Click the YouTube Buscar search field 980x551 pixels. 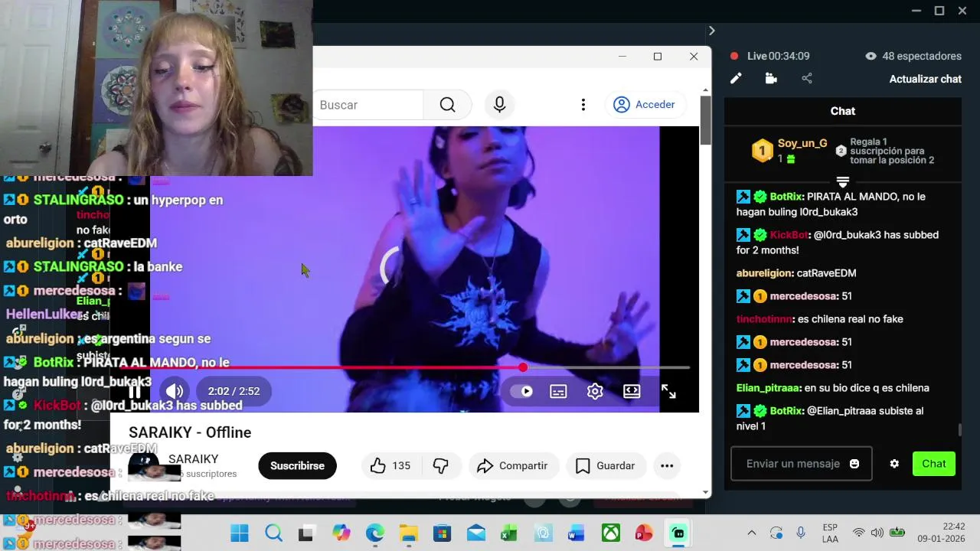(368, 105)
